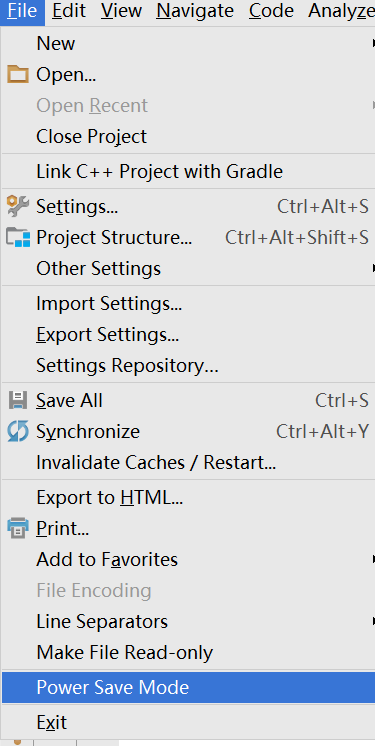Toggle Power Save Mode
The width and height of the screenshot is (375, 746).
[188, 687]
